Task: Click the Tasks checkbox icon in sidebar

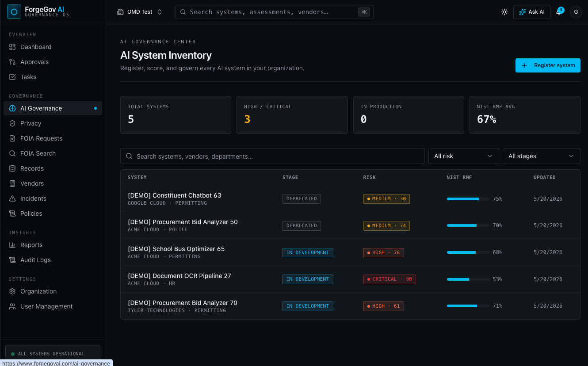Action: (12, 77)
